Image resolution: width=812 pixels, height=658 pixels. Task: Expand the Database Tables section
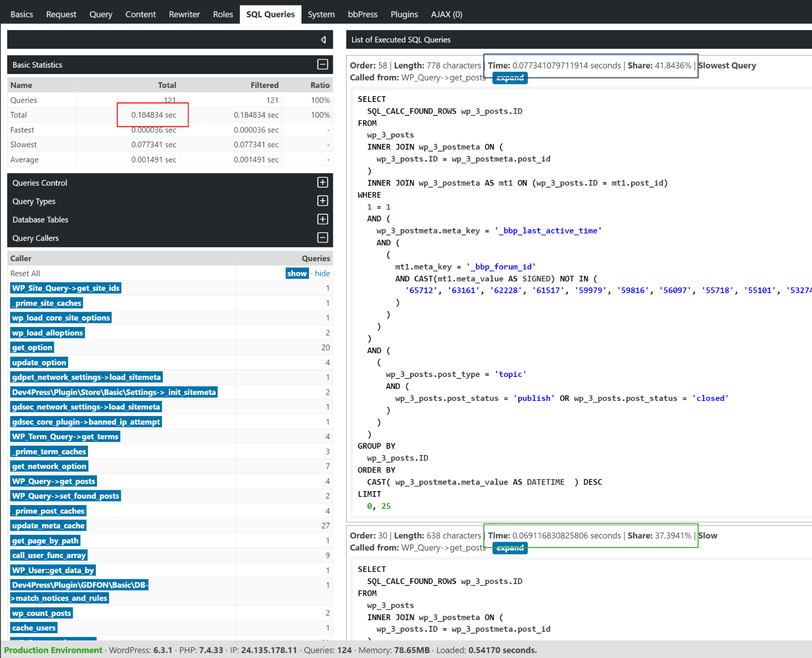323,219
